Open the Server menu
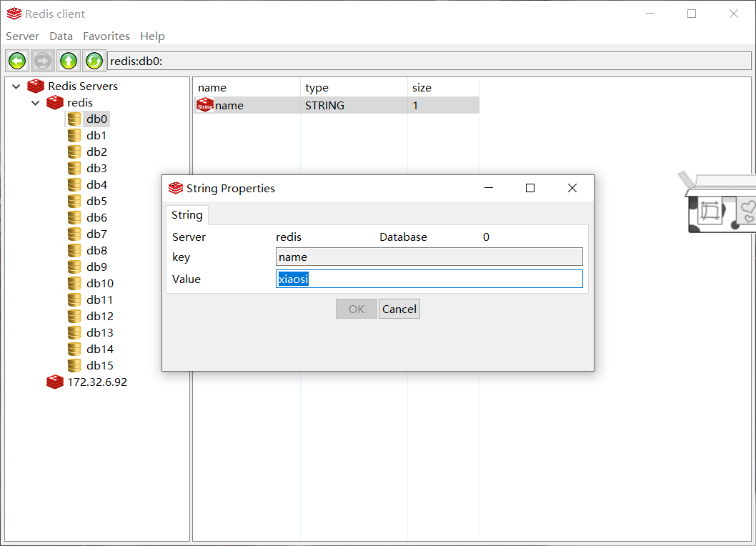 [22, 36]
